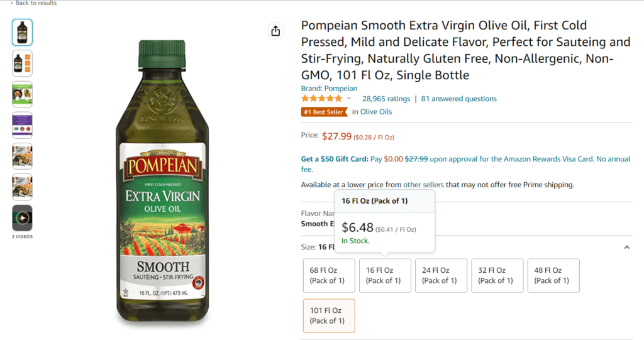644x340 pixels.
Task: Select the 101 Fl Oz size option
Action: [328, 315]
